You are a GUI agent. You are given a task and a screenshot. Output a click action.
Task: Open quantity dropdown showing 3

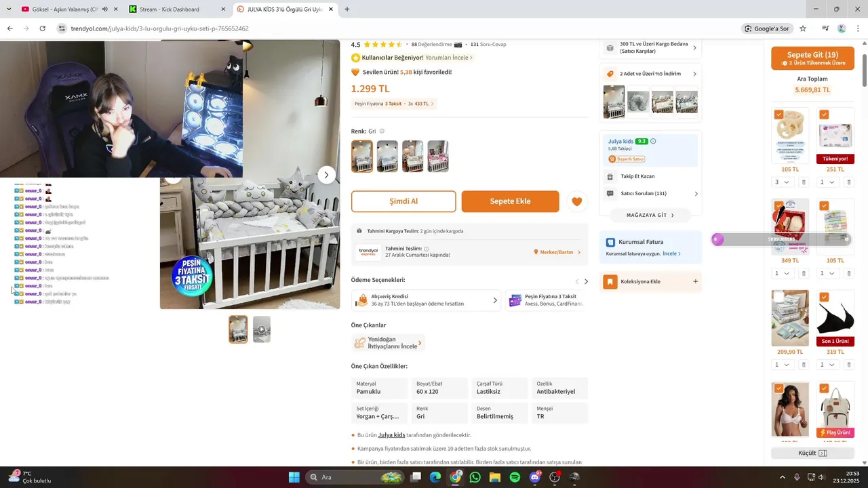pyautogui.click(x=782, y=182)
